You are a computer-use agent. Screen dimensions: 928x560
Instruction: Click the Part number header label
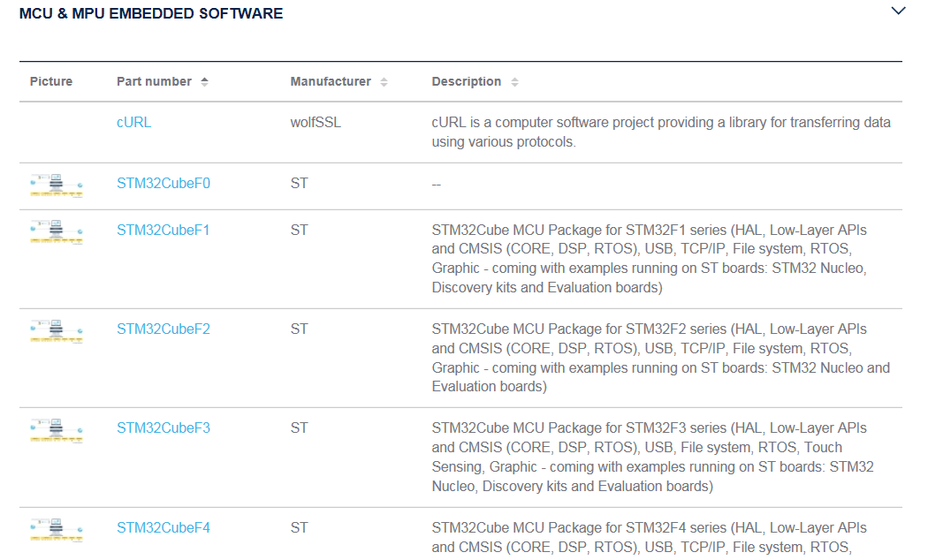154,81
